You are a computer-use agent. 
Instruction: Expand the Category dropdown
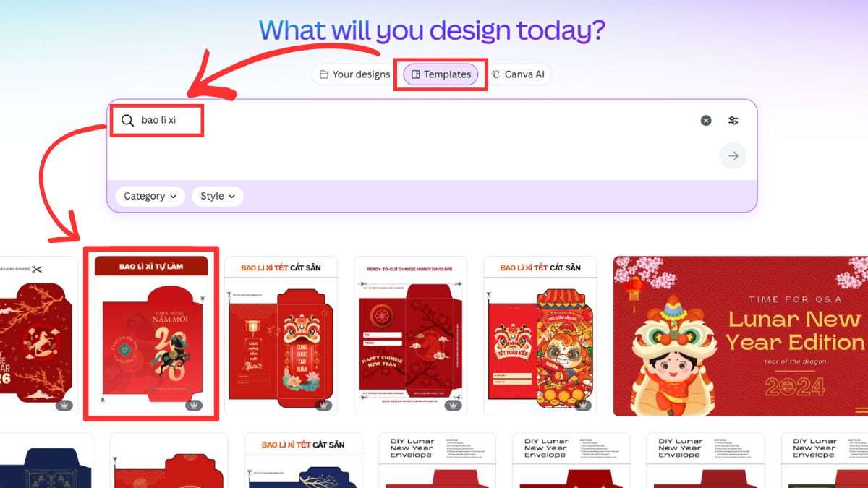click(150, 196)
